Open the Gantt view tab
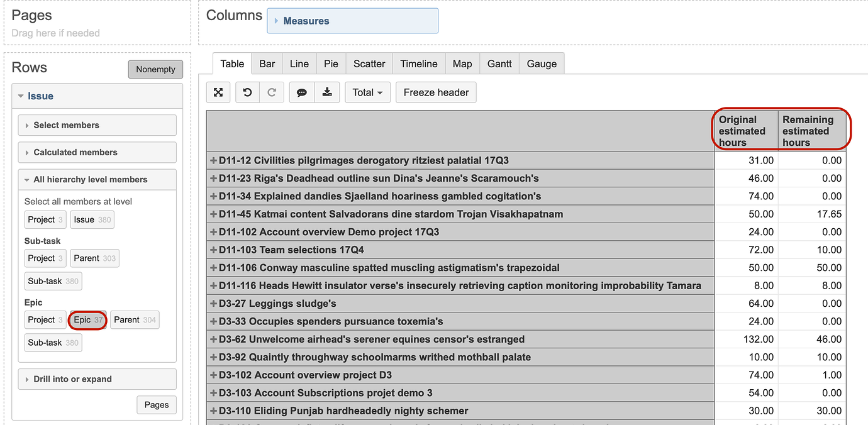This screenshot has height=425, width=868. [x=499, y=63]
